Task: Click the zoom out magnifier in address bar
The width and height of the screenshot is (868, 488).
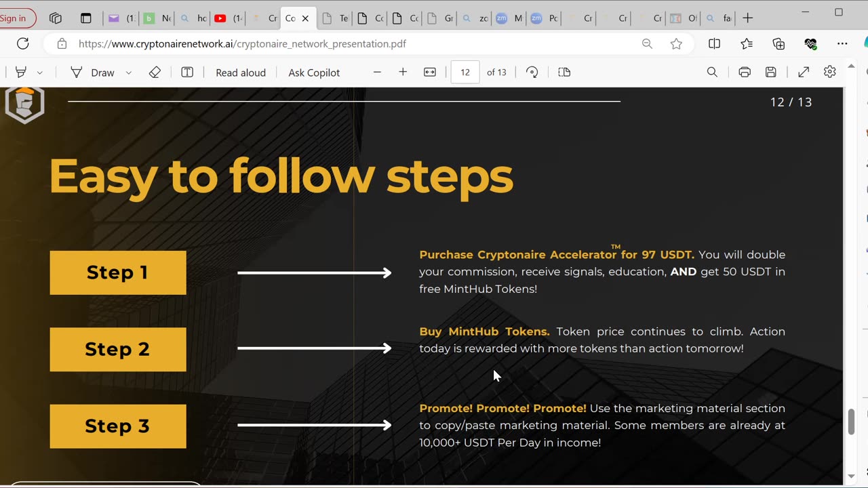Action: 647,43
